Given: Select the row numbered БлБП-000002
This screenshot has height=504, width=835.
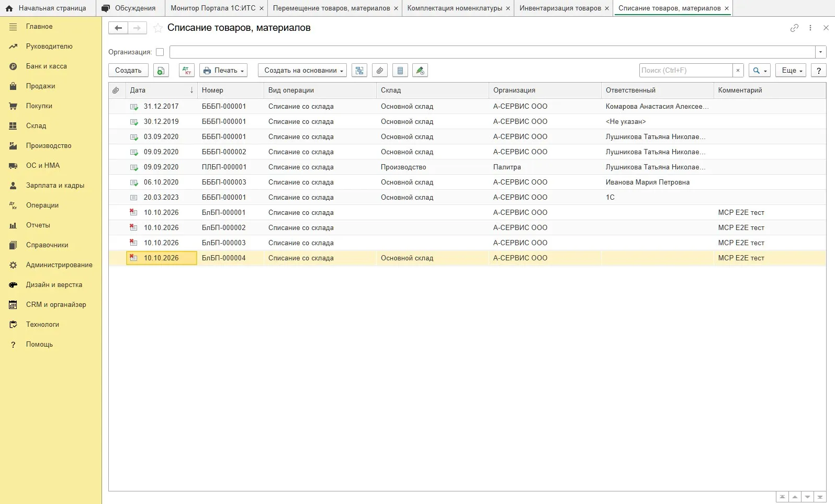Looking at the screenshot, I should pyautogui.click(x=467, y=228).
